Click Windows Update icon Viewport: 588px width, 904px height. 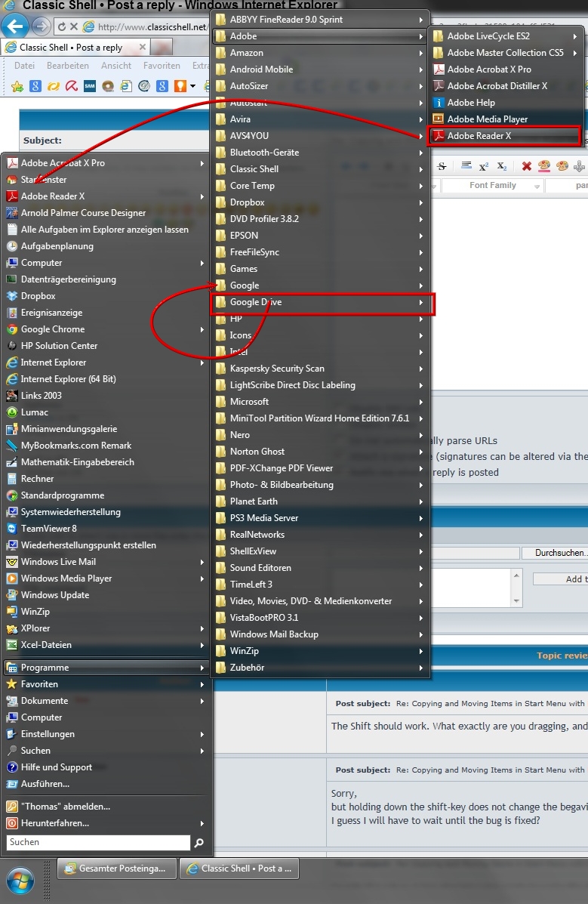(x=11, y=595)
